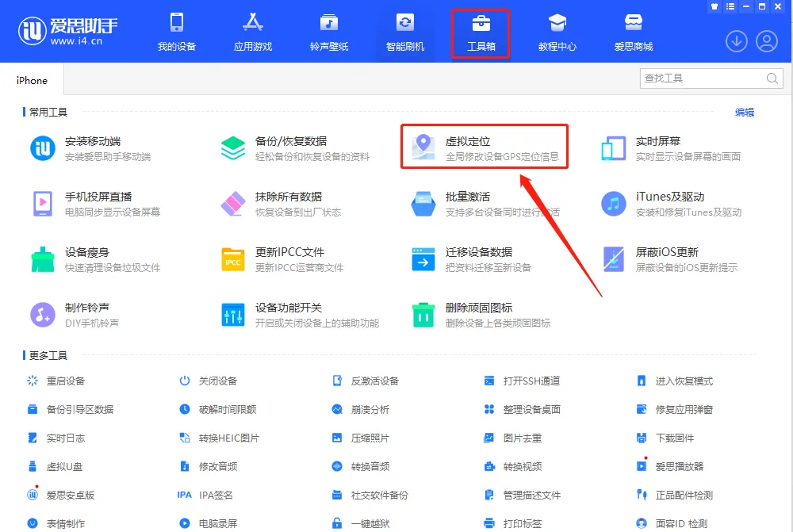The width and height of the screenshot is (793, 532).
Task: Open 修改音频
Action: coord(208,466)
